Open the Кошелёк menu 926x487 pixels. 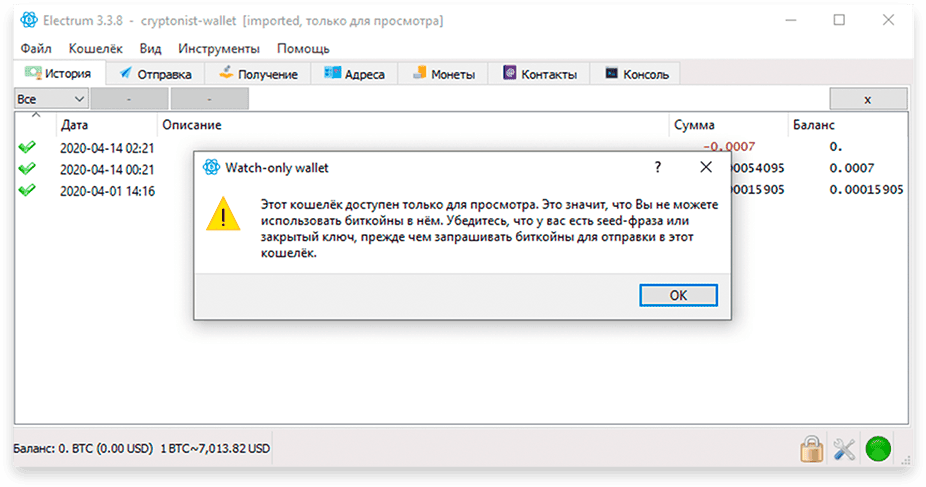96,48
